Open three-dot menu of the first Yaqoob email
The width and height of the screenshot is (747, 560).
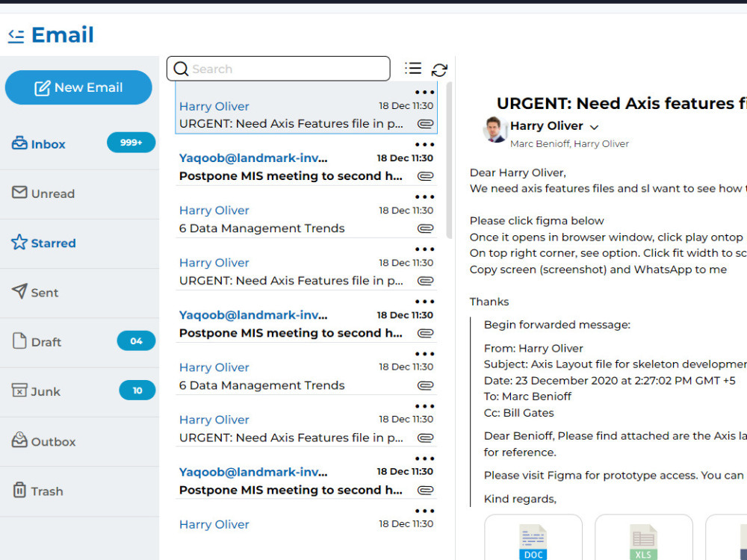pyautogui.click(x=424, y=145)
